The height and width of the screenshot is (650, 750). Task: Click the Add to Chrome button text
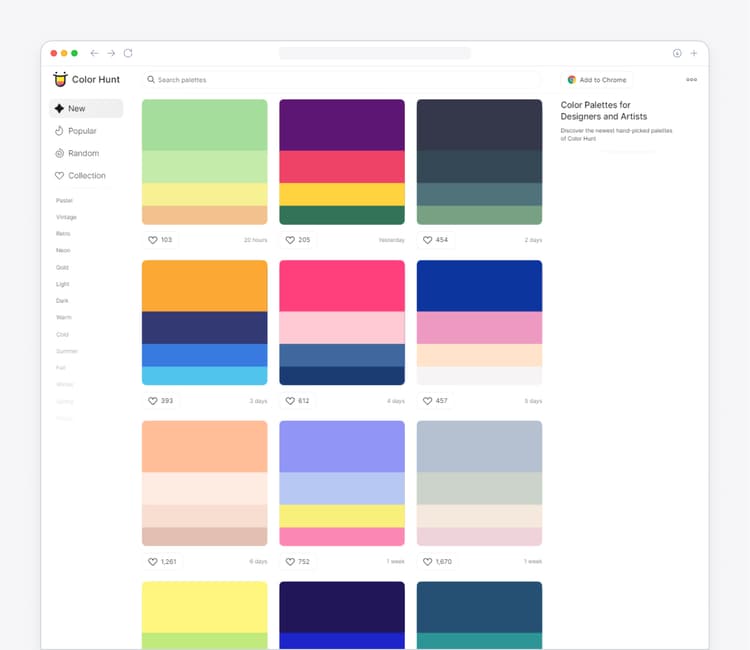coord(603,80)
